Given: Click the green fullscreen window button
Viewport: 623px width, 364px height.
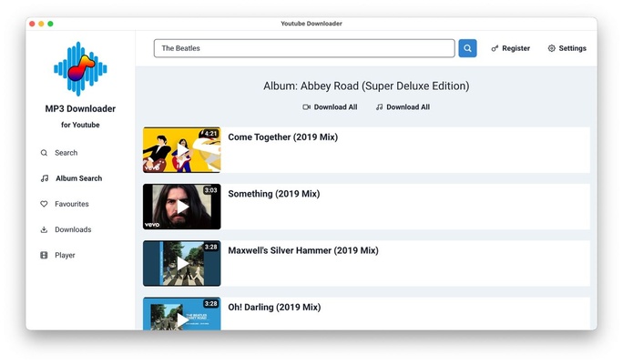Looking at the screenshot, I should pyautogui.click(x=50, y=24).
